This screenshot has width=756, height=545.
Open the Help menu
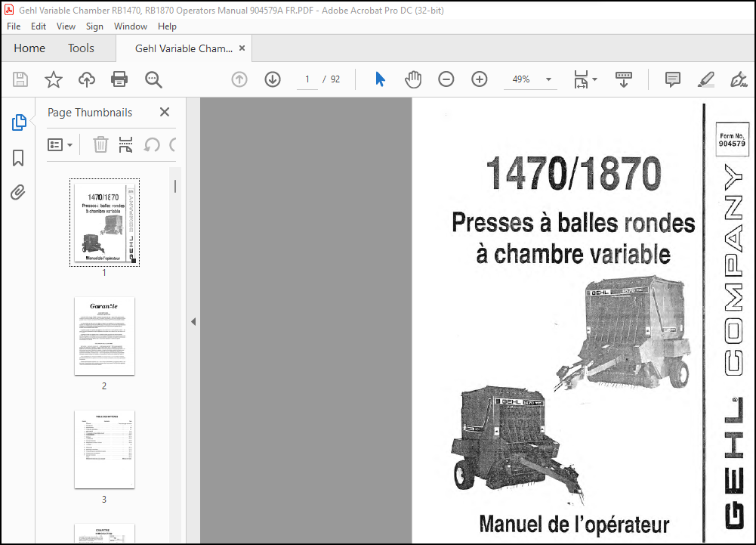click(x=167, y=26)
